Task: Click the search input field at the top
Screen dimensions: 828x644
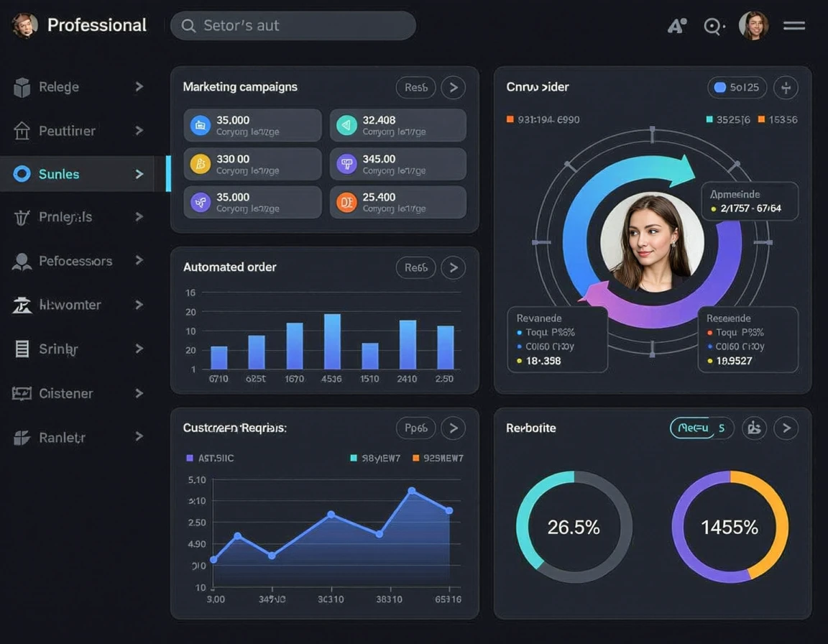Action: point(293,25)
